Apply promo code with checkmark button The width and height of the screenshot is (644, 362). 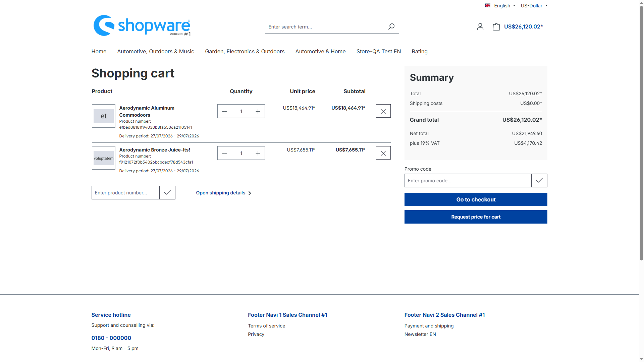click(x=539, y=181)
